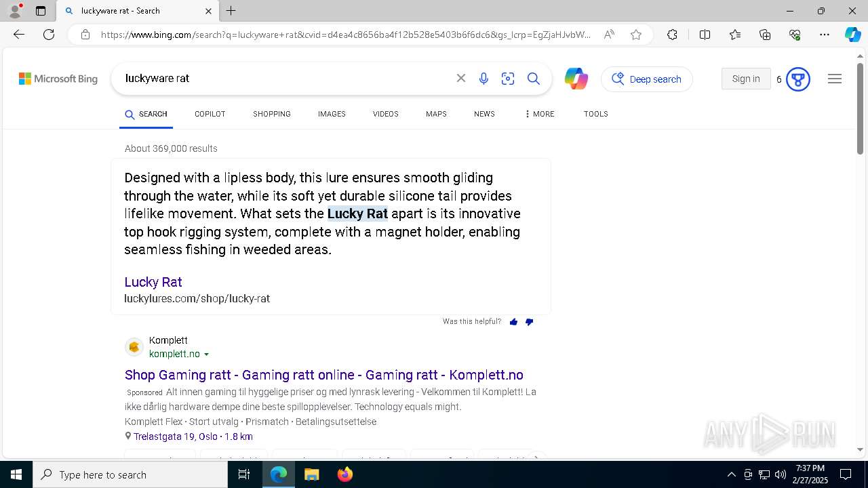The width and height of the screenshot is (868, 488).
Task: Expand komplett.no ad dropdown arrow
Action: click(206, 354)
